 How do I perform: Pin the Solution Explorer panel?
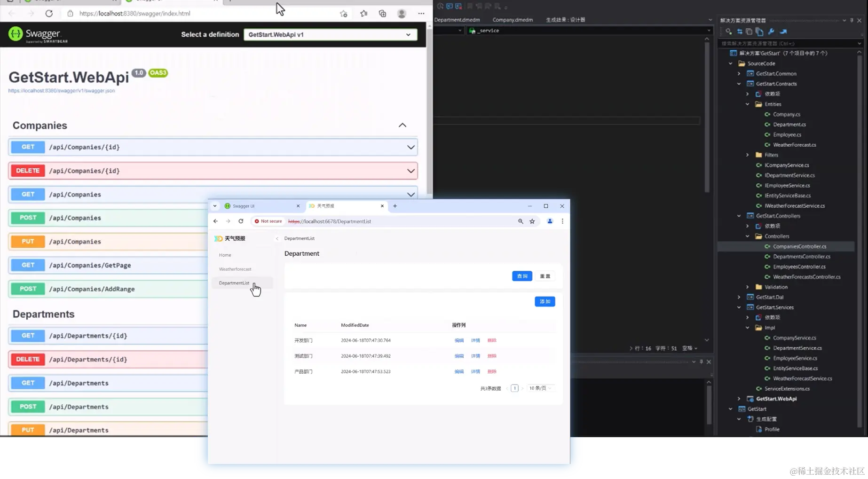point(851,20)
